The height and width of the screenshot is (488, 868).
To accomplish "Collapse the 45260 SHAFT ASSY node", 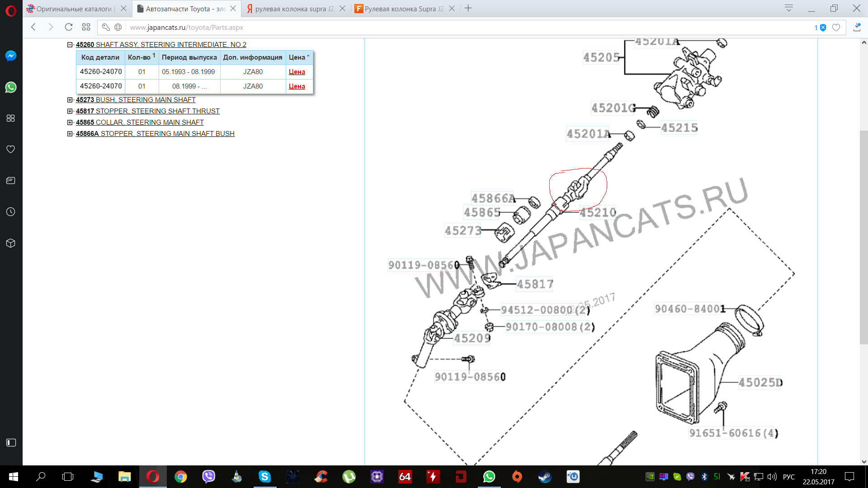I will 70,45.
